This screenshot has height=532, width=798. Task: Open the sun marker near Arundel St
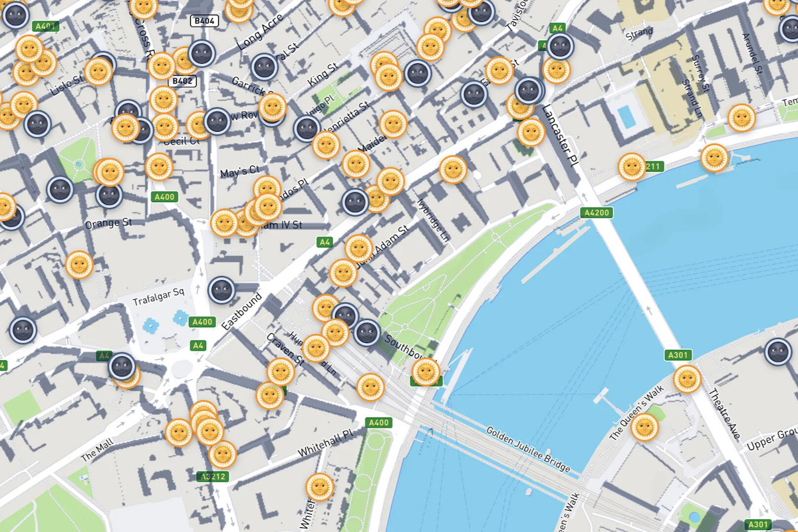(x=741, y=118)
